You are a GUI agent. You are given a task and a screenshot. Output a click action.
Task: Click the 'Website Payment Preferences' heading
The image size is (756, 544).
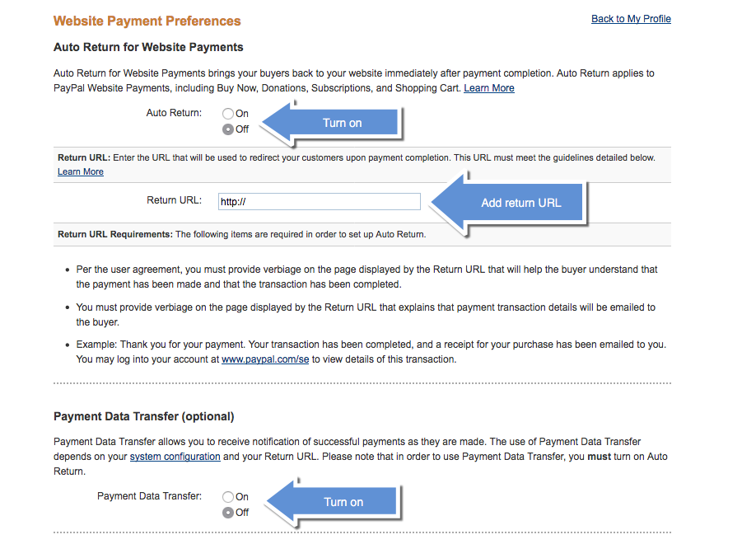147,21
